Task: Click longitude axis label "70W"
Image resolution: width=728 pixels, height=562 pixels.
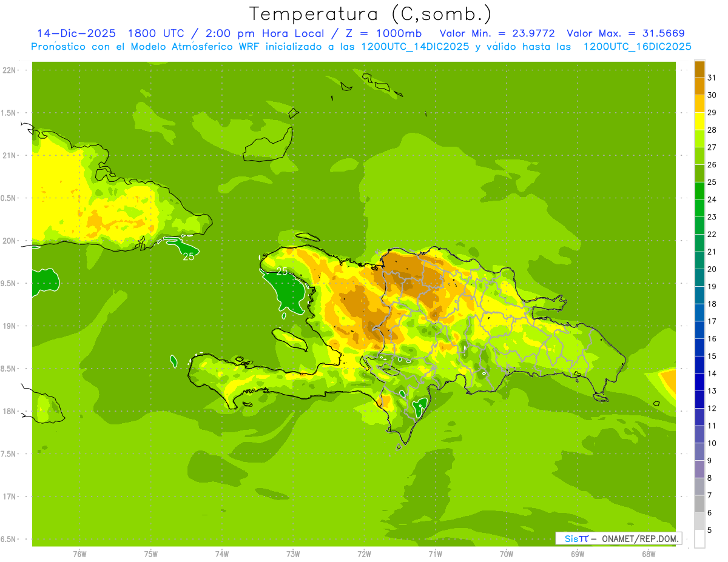Action: click(x=507, y=554)
